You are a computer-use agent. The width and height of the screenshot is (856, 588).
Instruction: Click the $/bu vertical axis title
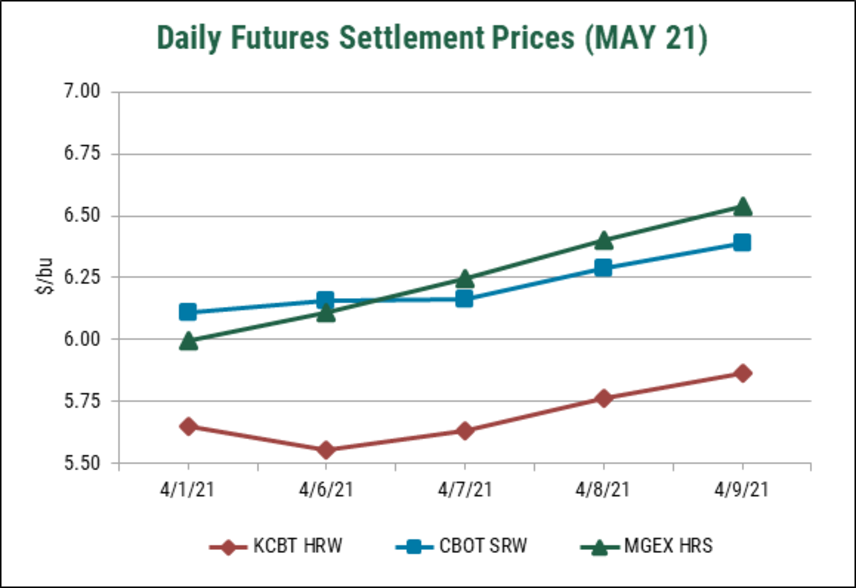pyautogui.click(x=44, y=278)
